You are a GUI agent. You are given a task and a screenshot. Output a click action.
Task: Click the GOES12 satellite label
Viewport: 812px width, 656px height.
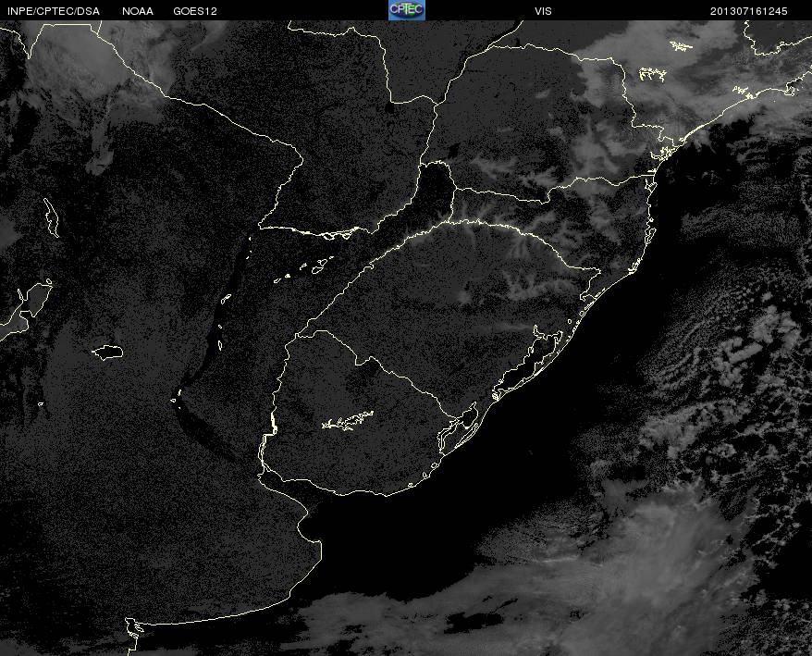[195, 11]
